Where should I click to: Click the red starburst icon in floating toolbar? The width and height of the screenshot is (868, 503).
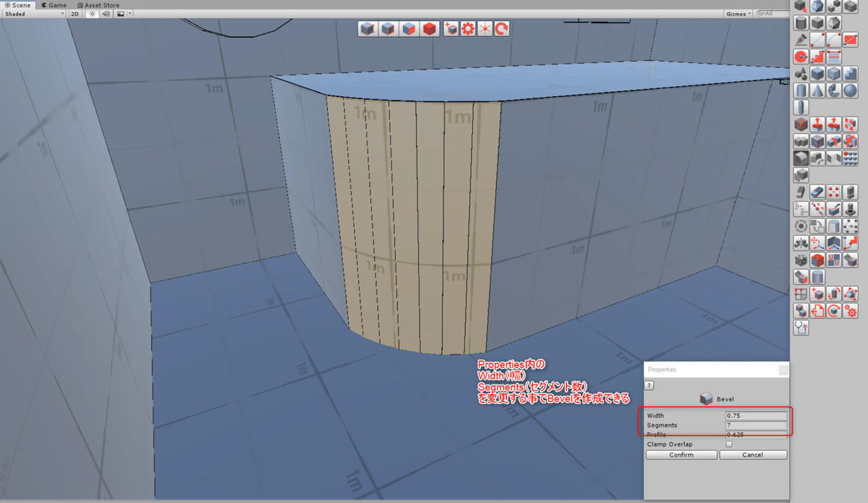[485, 29]
